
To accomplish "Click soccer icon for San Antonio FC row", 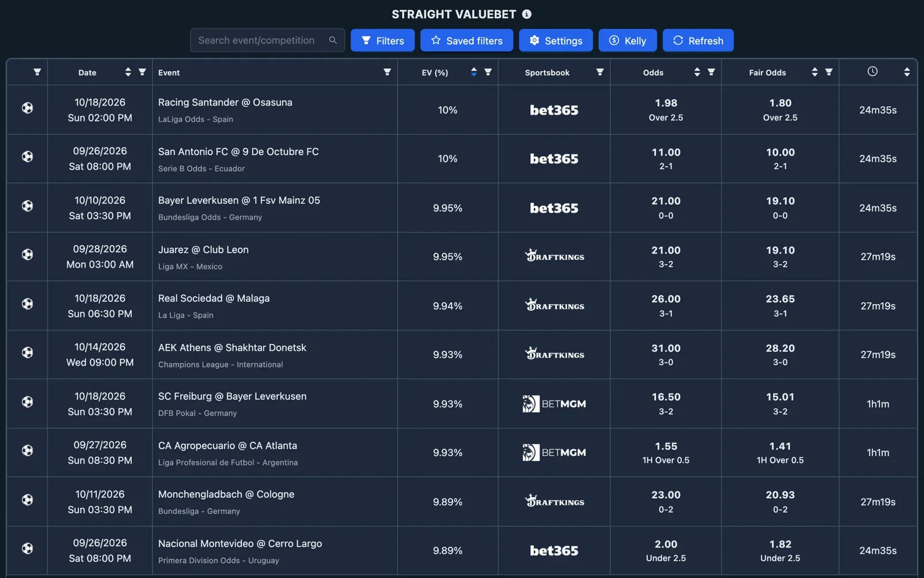I will pos(27,157).
